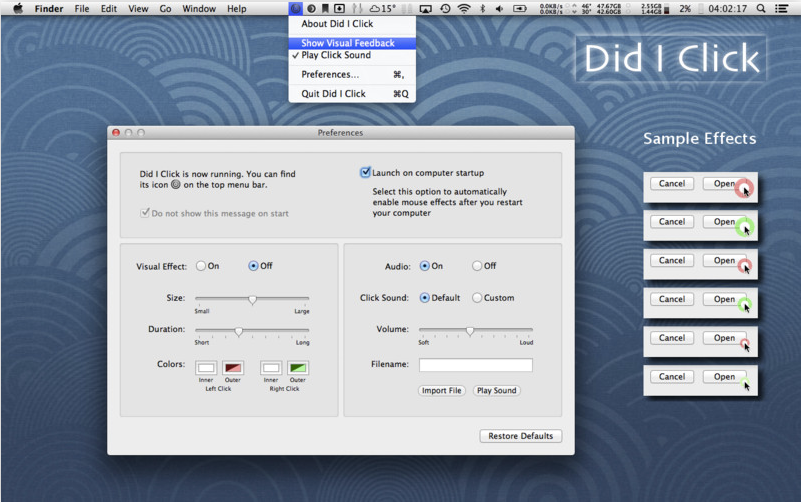Viewport: 801px width, 502px height.
Task: Click Open in last sample effect
Action: (724, 376)
